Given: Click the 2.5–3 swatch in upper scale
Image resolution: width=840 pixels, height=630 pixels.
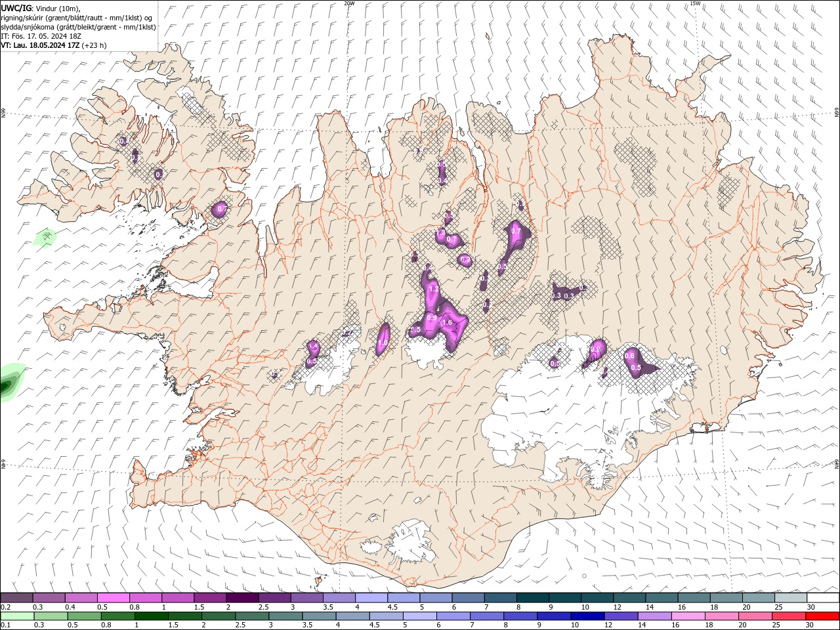Looking at the screenshot, I should (x=274, y=598).
